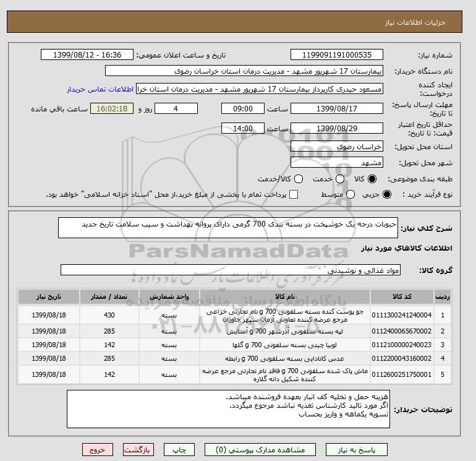The height and width of the screenshot is (461, 476).
Task: Click the لوبیا چیتی product name cell
Action: coord(285,345)
